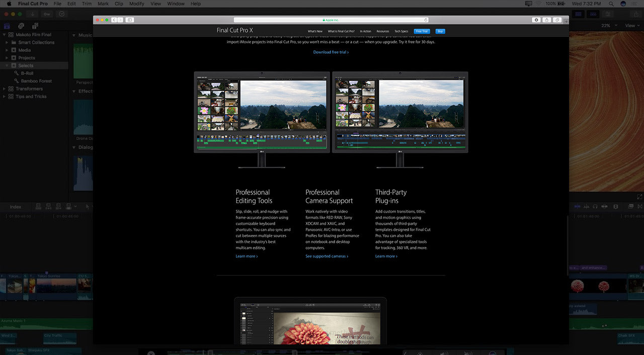Image resolution: width=644 pixels, height=355 pixels.
Task: Select the City Traffic audio clip
Action: click(x=59, y=338)
